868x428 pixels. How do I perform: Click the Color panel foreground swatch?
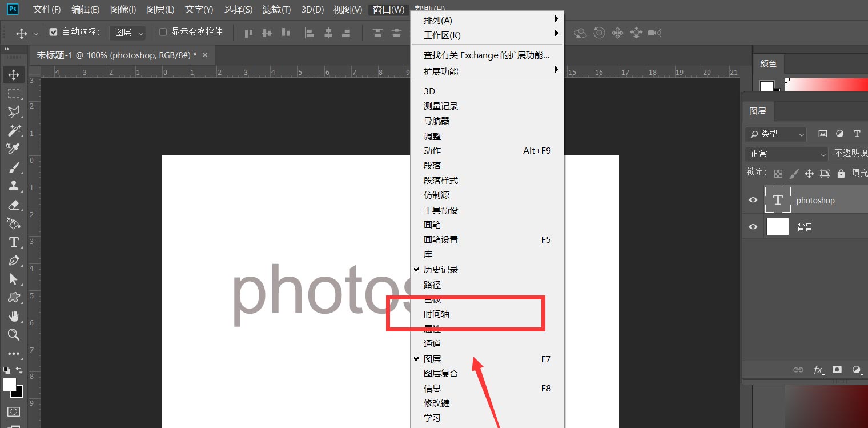(766, 86)
